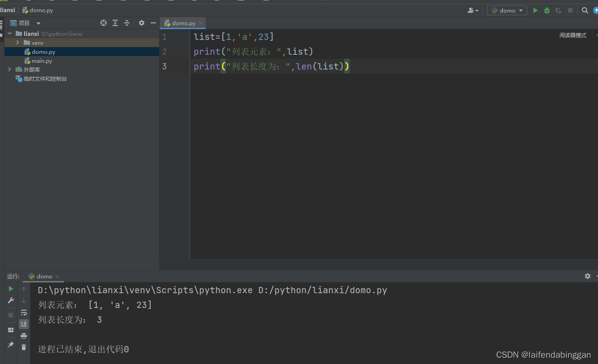This screenshot has height=364, width=598.
Task: Click the blue update arrow icon
Action: click(596, 10)
